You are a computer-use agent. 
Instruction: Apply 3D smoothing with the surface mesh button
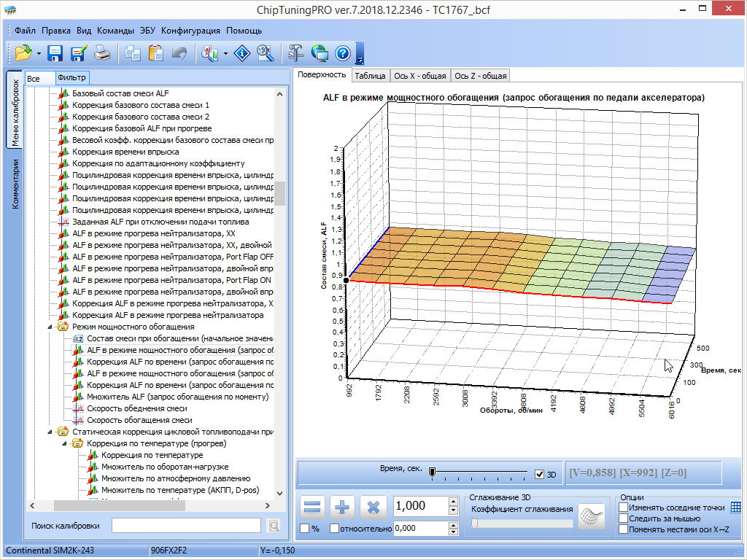[592, 517]
